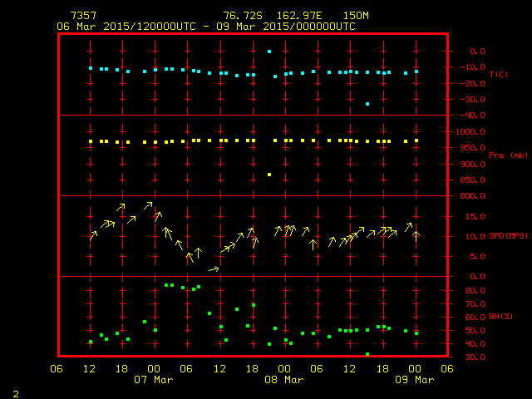Click the 07 Mar date label
This screenshot has height=399, width=532.
coord(154,380)
